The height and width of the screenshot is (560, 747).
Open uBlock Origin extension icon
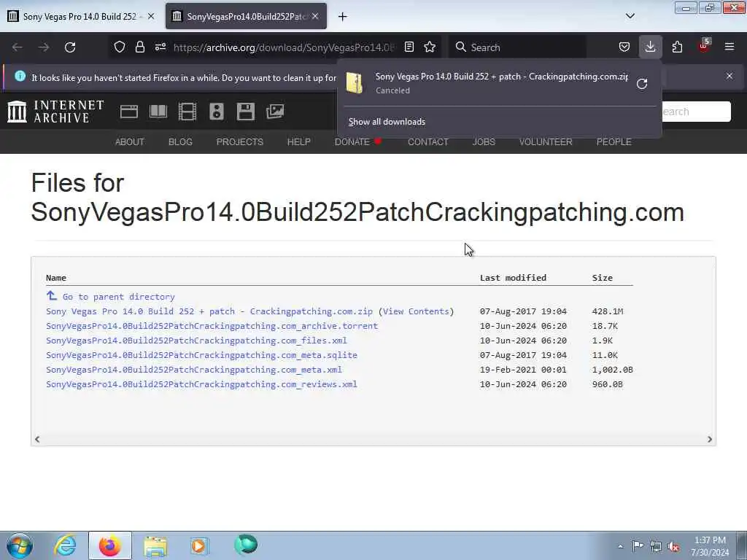(704, 46)
